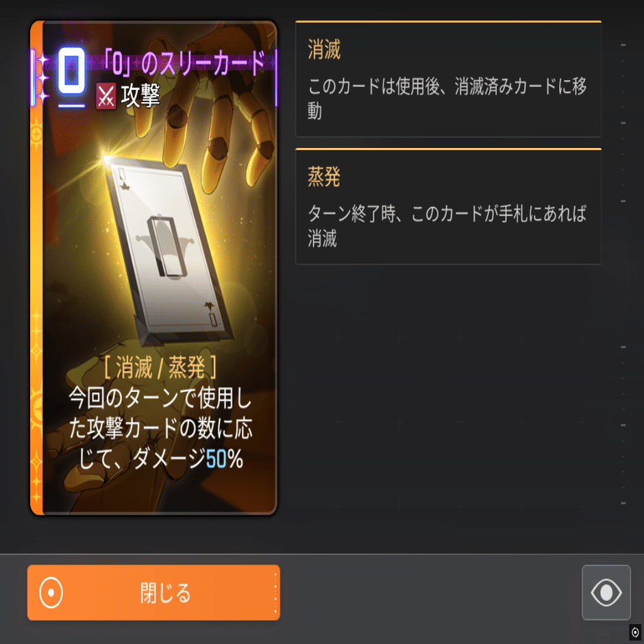Click the 蒸発 description starting ターン終了時

pos(447,226)
